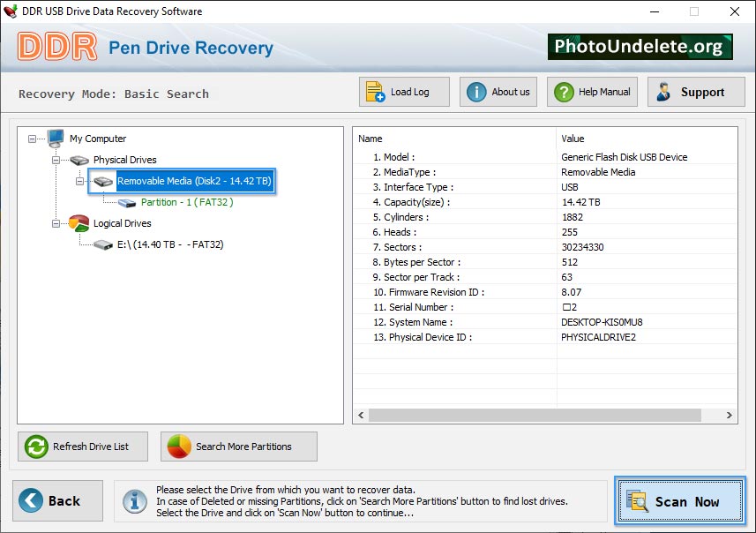Open the About us dialog
Image resolution: width=756 pixels, height=533 pixels.
pyautogui.click(x=498, y=92)
